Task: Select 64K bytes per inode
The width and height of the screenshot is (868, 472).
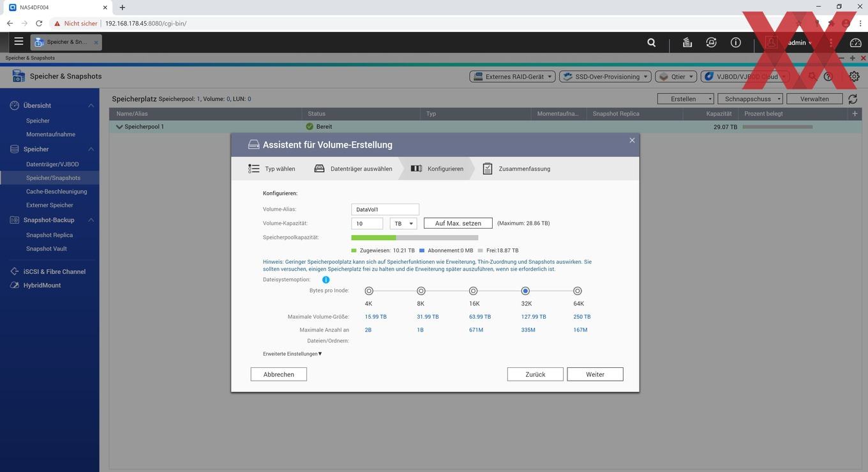Action: tap(578, 291)
